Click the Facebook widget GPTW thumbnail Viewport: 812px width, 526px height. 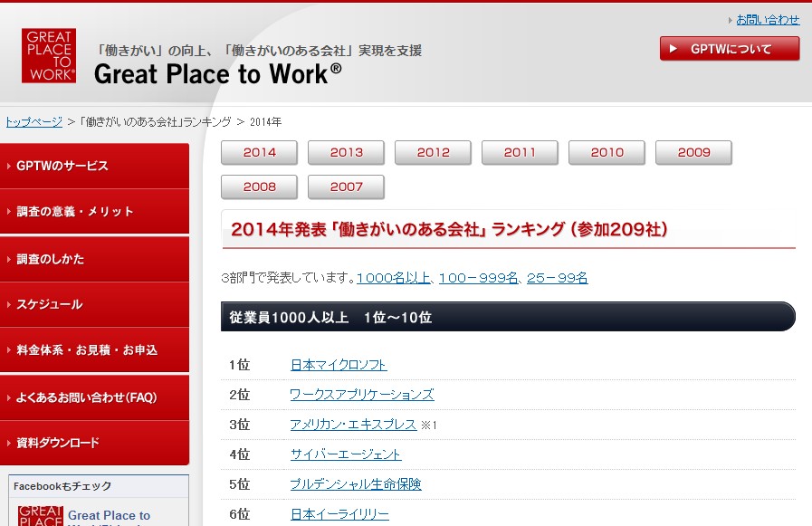point(41,516)
